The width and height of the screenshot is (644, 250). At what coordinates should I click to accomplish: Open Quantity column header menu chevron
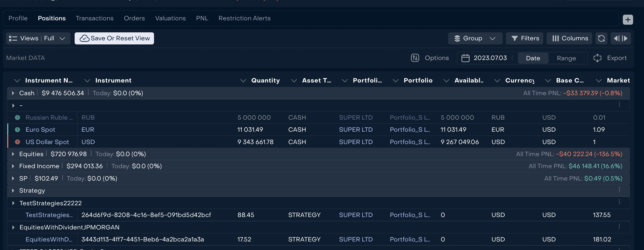243,81
